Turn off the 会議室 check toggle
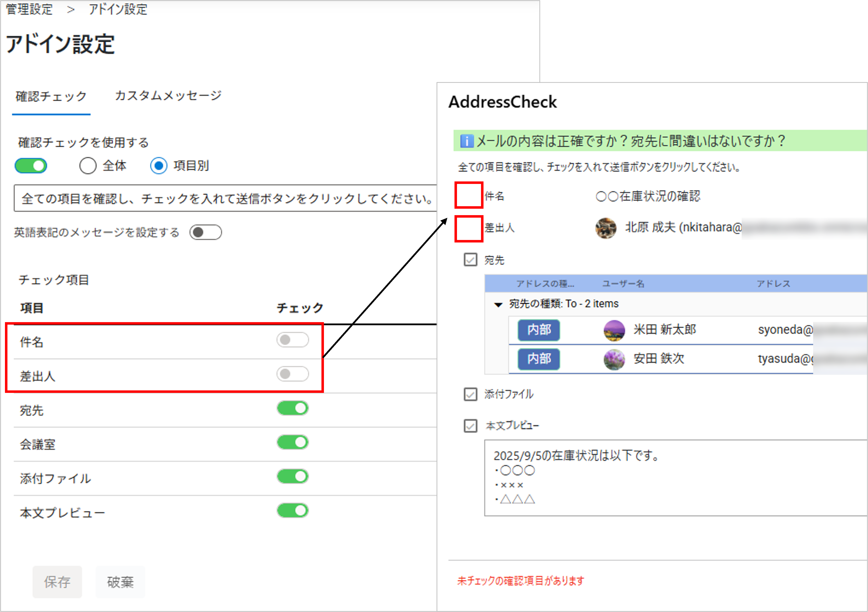 pyautogui.click(x=293, y=442)
